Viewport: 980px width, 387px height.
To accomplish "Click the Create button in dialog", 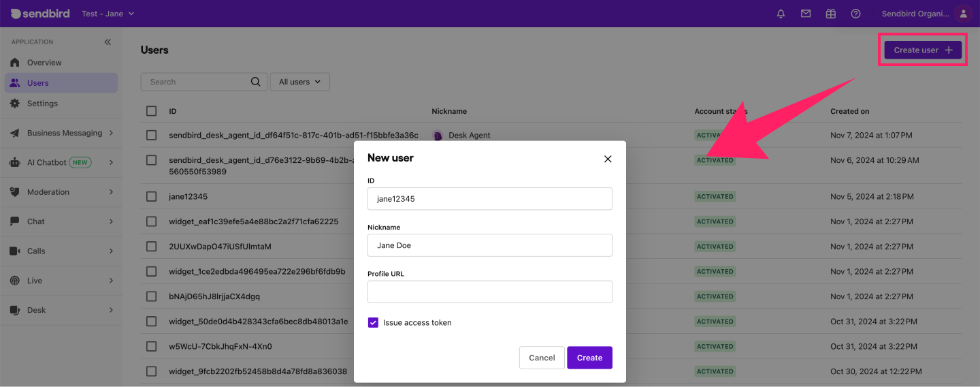I will coord(589,358).
